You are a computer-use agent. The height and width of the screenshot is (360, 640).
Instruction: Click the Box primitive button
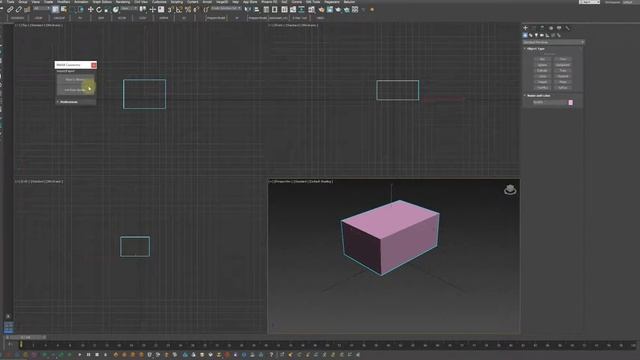542,59
